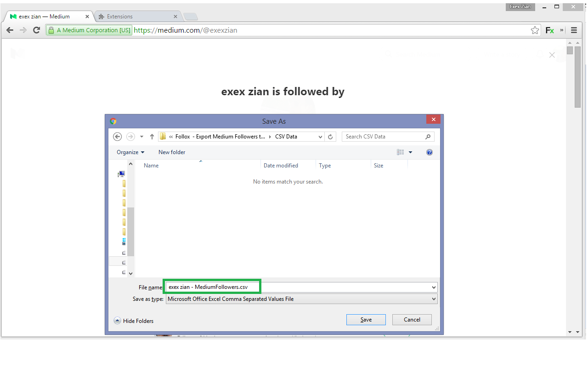
Task: Click the navigation pane scrollbar thumb
Action: [131, 231]
